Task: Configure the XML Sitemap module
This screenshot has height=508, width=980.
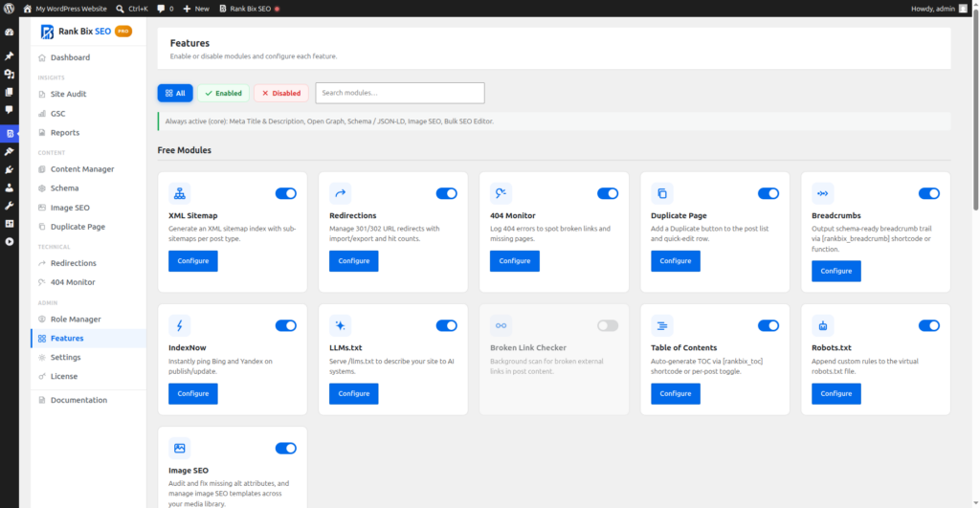Action: point(193,261)
